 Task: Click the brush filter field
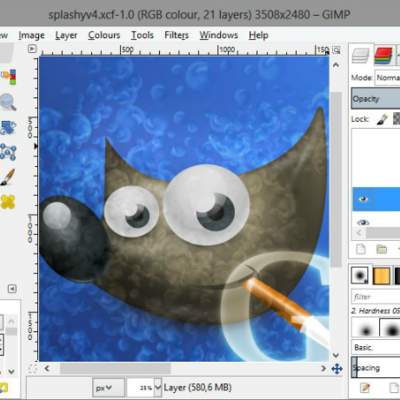click(x=376, y=296)
